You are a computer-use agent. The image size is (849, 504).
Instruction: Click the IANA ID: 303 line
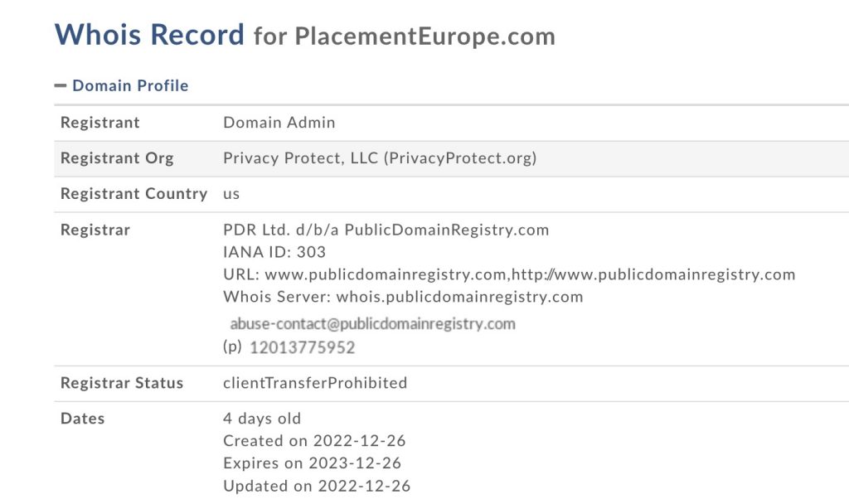click(274, 252)
